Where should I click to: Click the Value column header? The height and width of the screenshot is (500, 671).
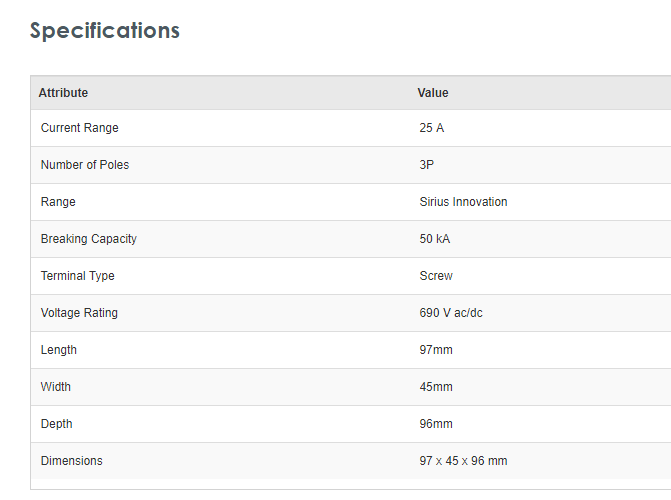click(433, 93)
